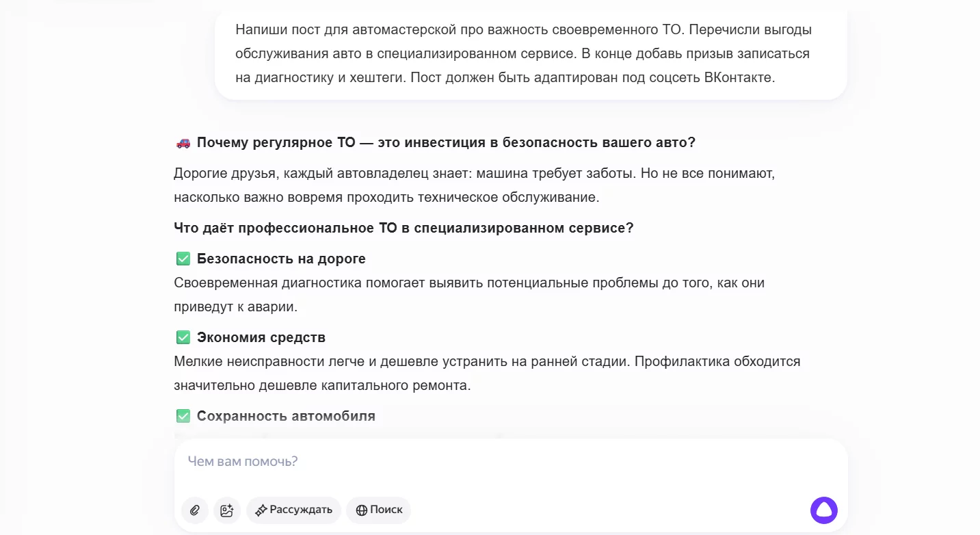The image size is (980, 535).
Task: Open the image generation icon
Action: (x=227, y=510)
